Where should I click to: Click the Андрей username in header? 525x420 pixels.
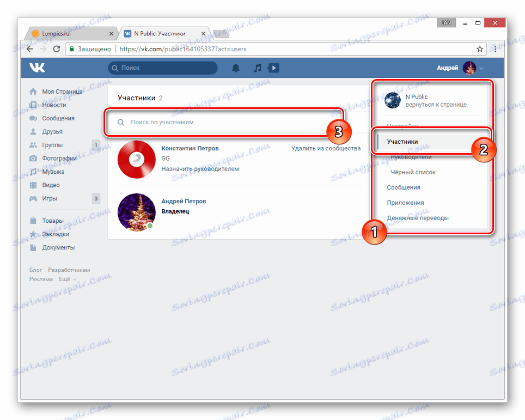click(x=447, y=68)
